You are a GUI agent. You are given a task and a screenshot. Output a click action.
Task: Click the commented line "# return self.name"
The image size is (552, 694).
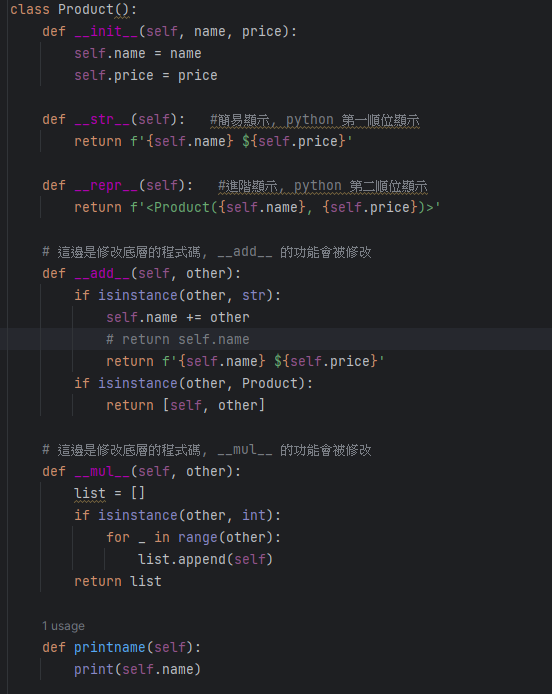178,339
